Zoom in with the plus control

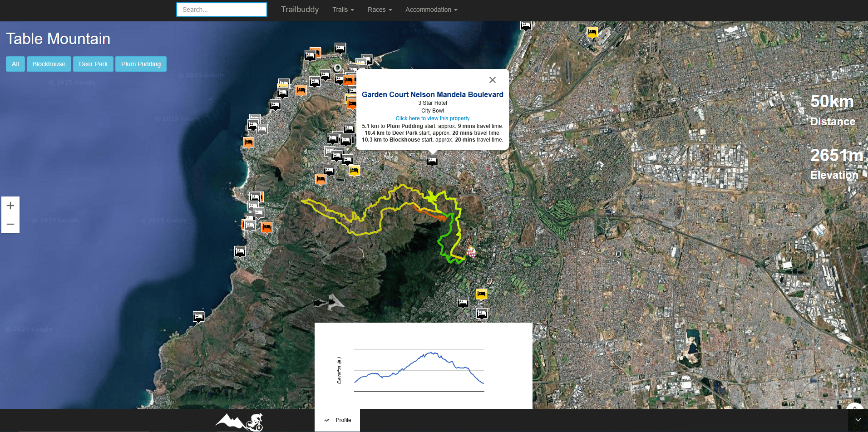(10, 206)
